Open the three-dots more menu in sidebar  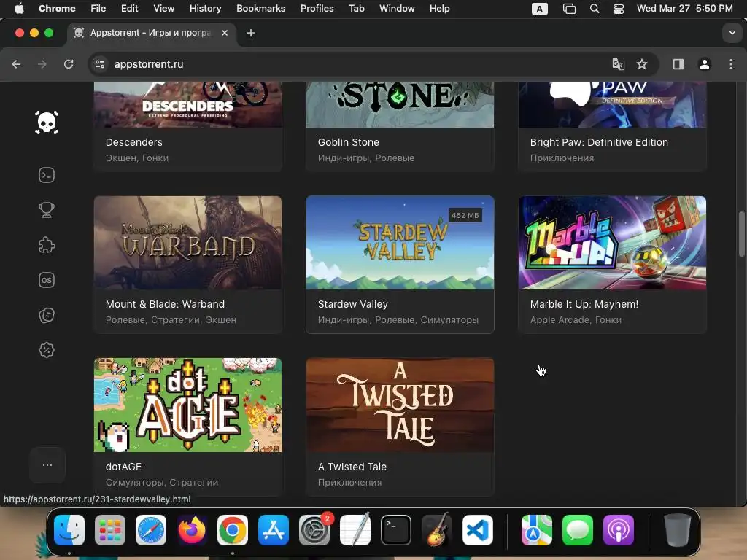coord(47,465)
